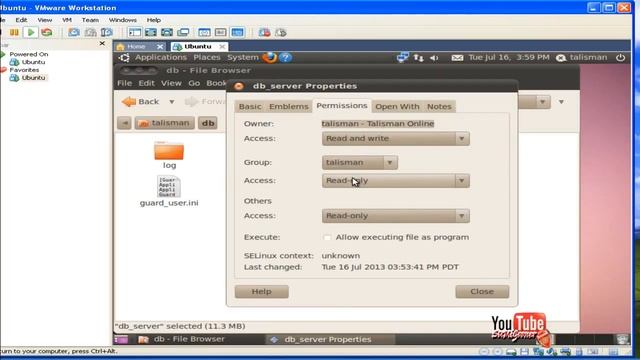Select the log folder
Screen dimensions: 640x360
click(169, 156)
